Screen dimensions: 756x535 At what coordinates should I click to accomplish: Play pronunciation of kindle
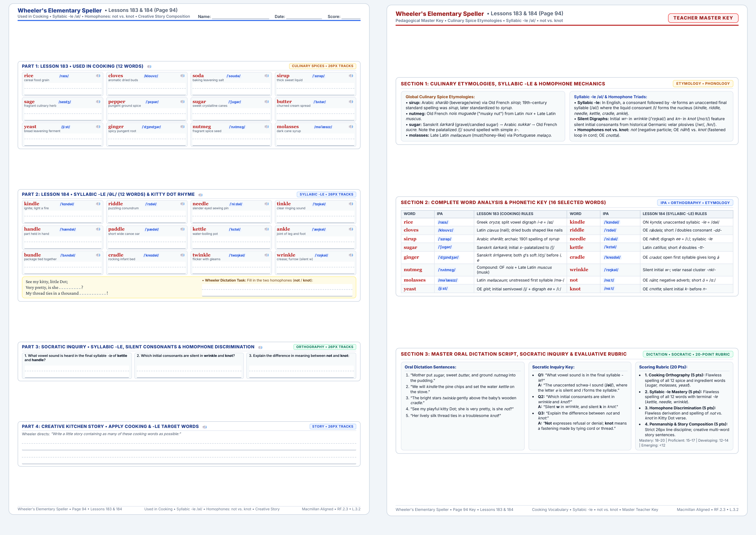click(x=98, y=204)
